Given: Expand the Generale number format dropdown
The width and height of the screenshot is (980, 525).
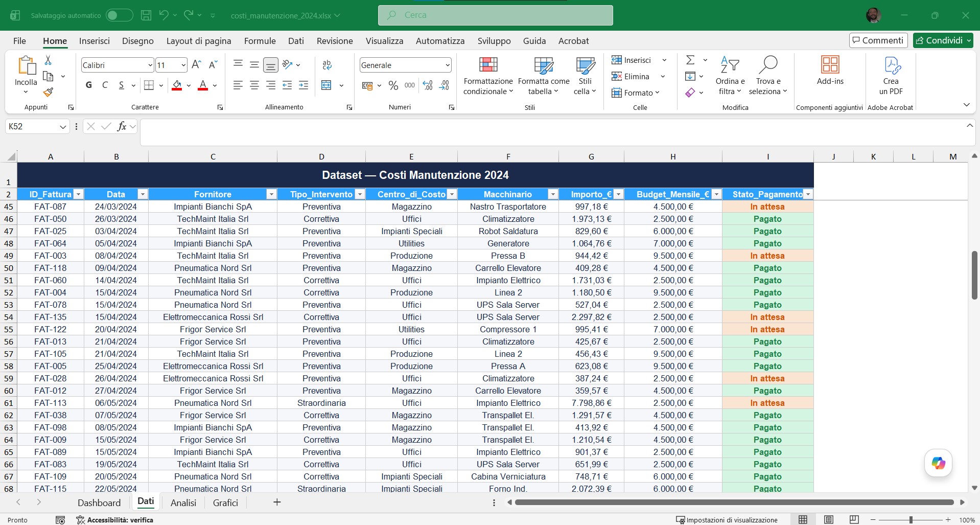Looking at the screenshot, I should coord(448,65).
